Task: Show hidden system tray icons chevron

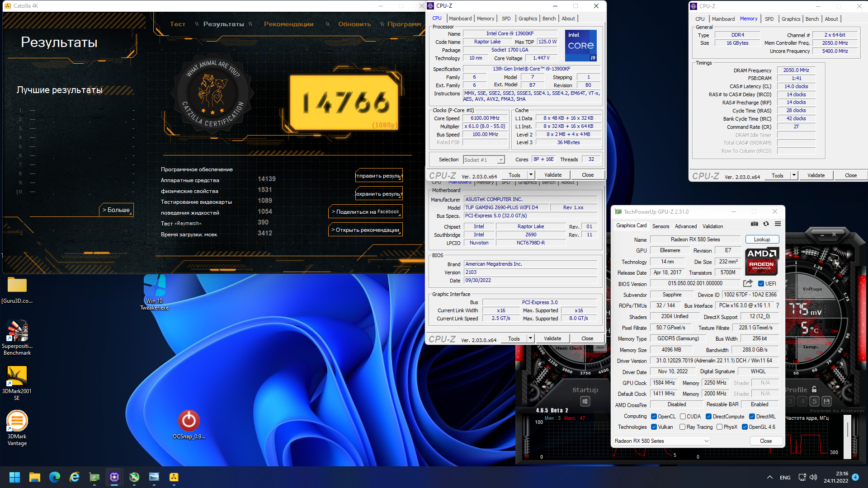Action: (769, 477)
